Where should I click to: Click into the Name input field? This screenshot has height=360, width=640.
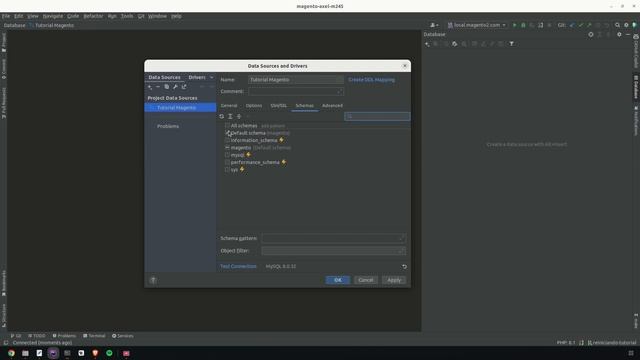pos(296,80)
